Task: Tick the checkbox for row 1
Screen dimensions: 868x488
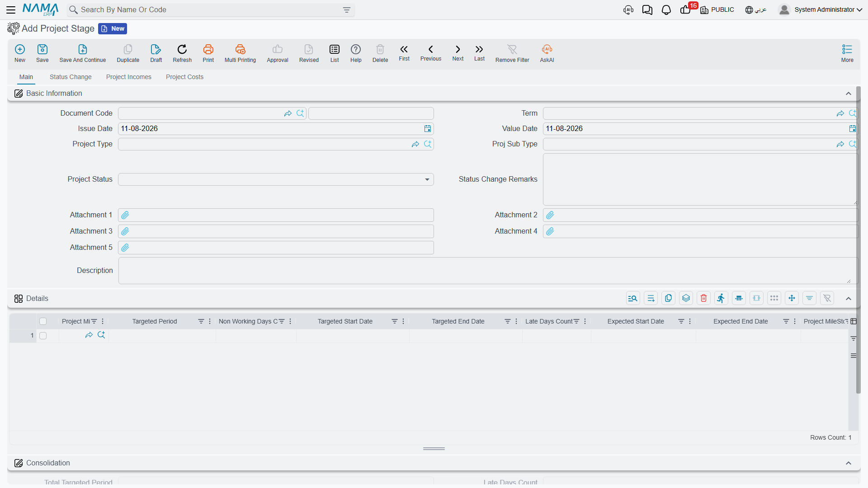Action: pyautogui.click(x=43, y=336)
